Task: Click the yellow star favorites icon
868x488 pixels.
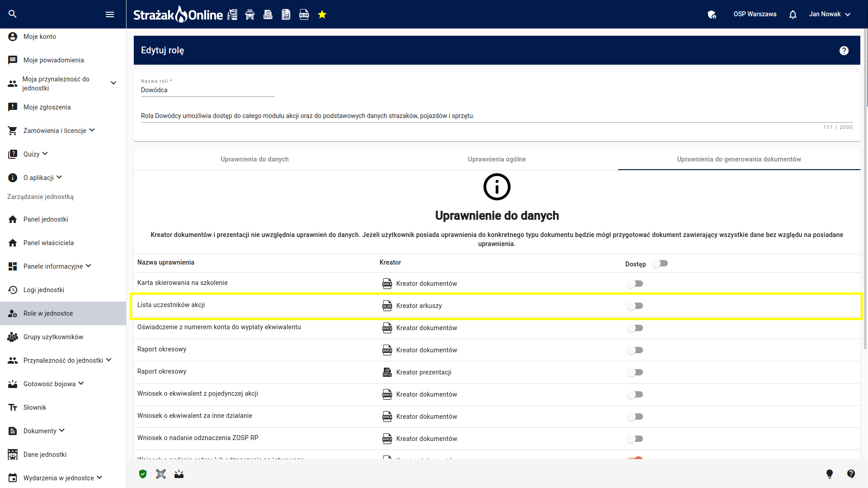Action: (322, 14)
